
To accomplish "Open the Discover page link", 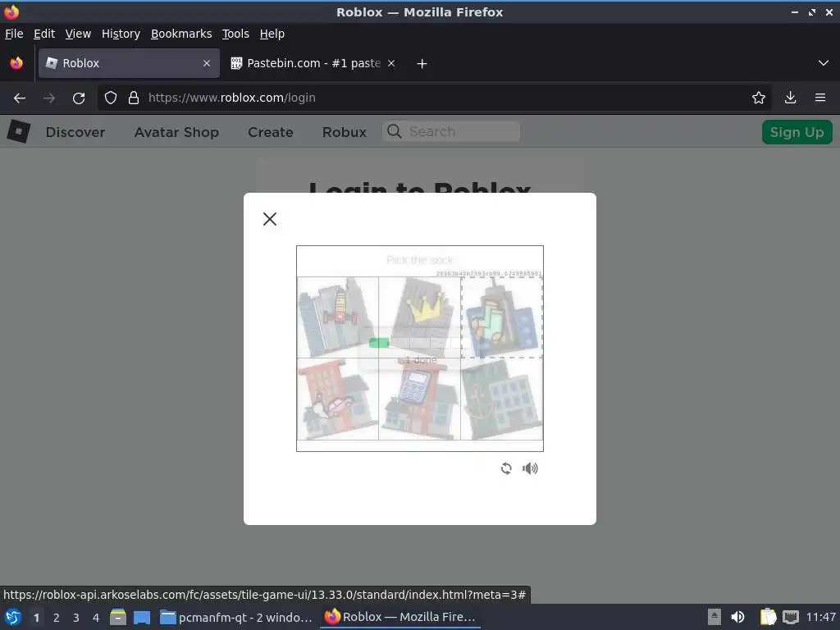I will click(x=75, y=132).
